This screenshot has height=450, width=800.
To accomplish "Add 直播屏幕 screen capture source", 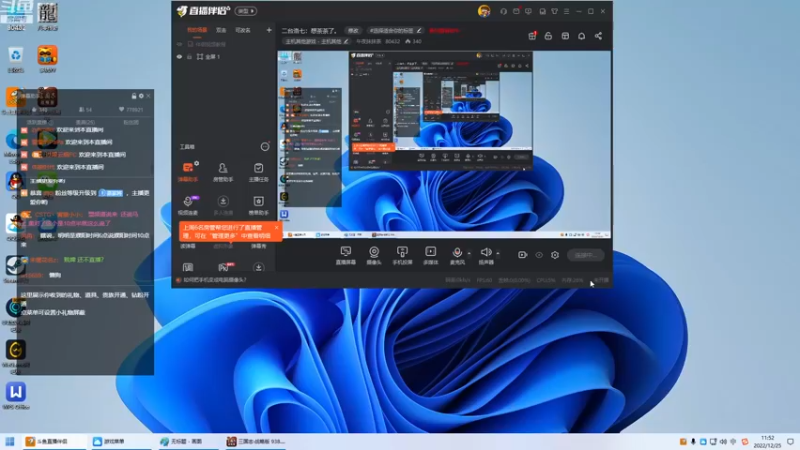I will 345,255.
